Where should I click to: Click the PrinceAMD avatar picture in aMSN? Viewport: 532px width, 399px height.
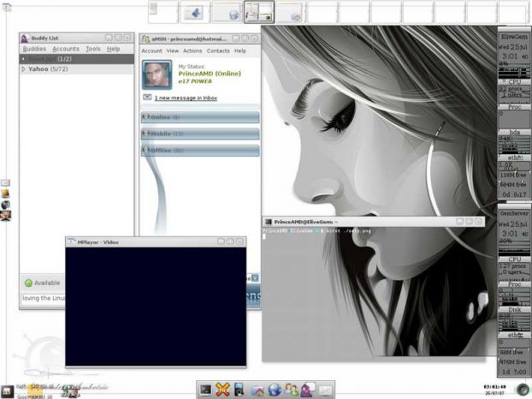click(157, 74)
